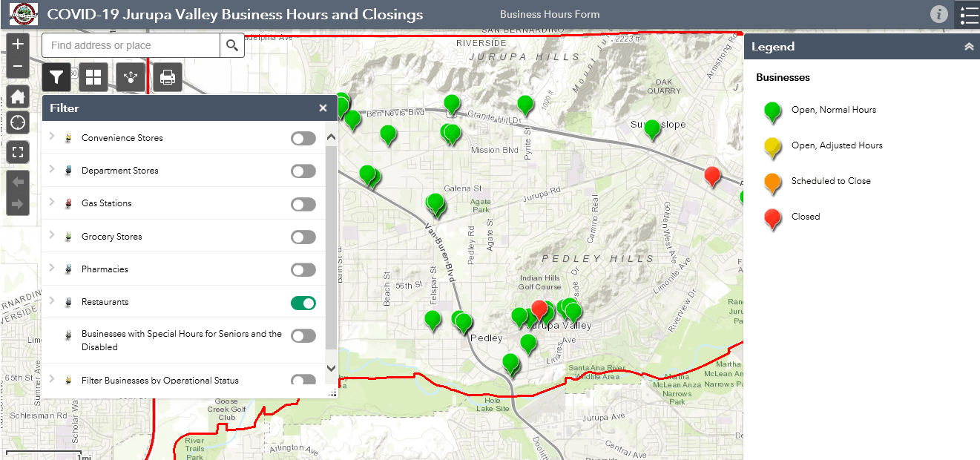Image resolution: width=980 pixels, height=460 pixels.
Task: Toggle the full screen map button
Action: [x=18, y=152]
